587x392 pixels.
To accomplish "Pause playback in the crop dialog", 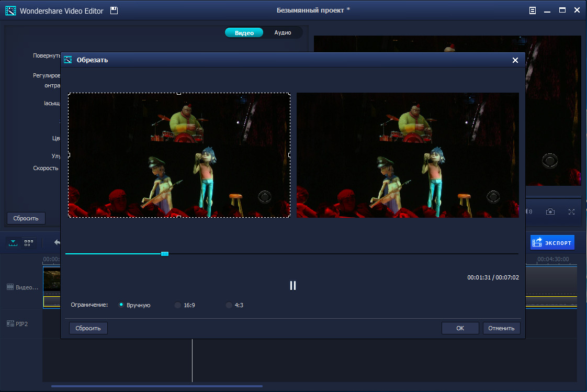I will click(x=293, y=285).
